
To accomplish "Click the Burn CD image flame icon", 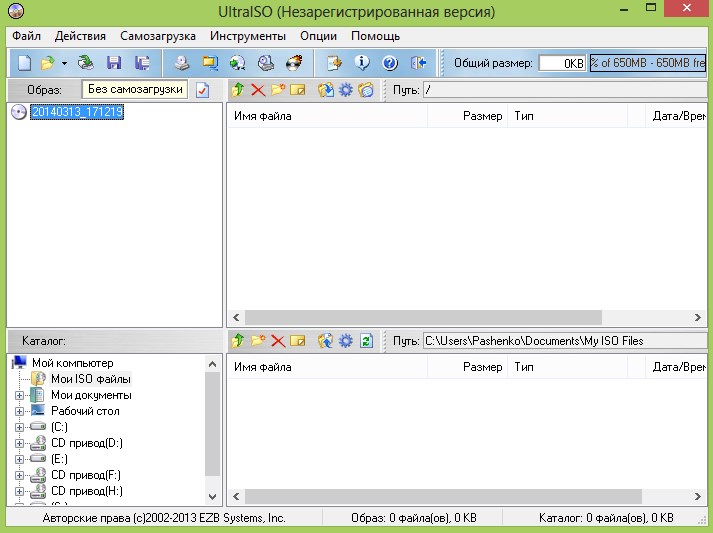I will tap(293, 63).
